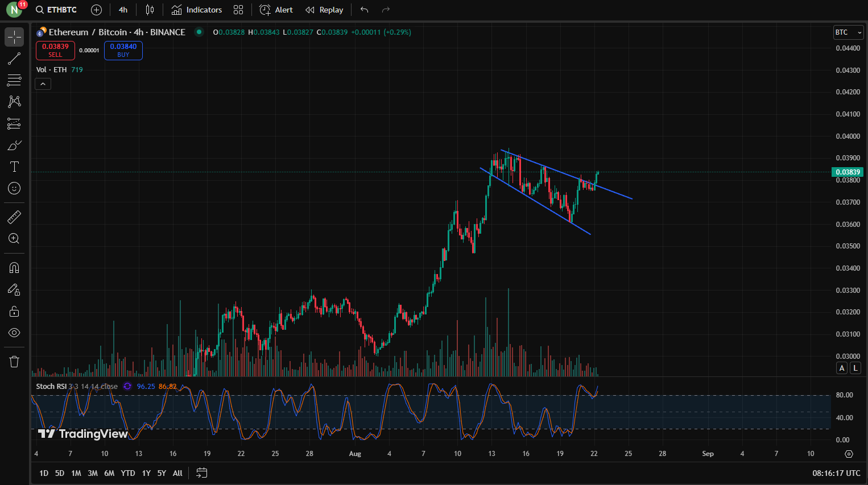Set range to 1M
The height and width of the screenshot is (485, 868).
(76, 473)
